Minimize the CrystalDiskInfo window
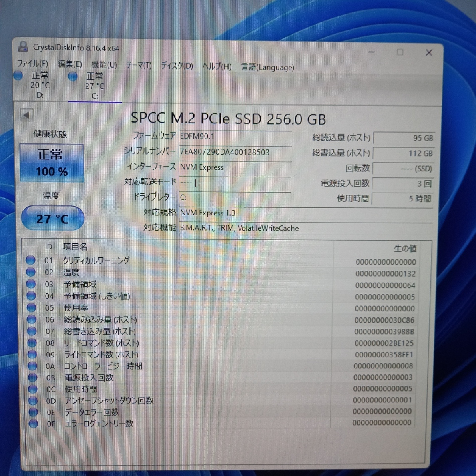Viewport: 476px width, 476px height. (x=372, y=52)
